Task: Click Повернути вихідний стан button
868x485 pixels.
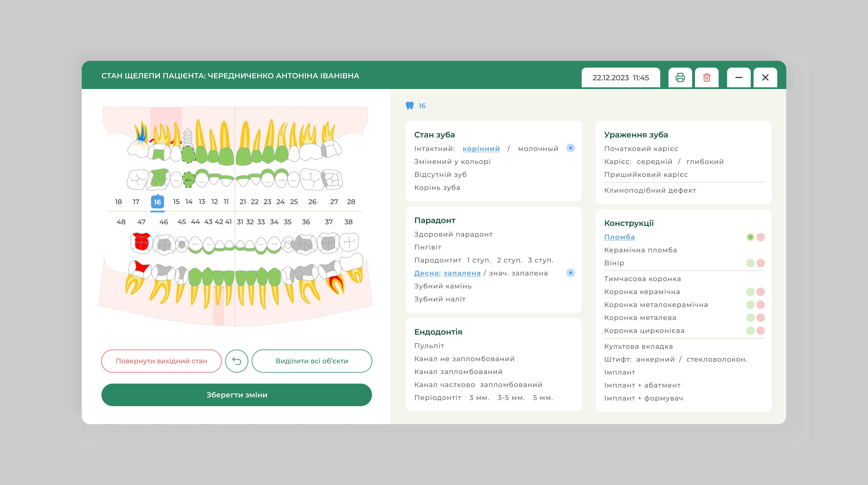Action: point(161,361)
